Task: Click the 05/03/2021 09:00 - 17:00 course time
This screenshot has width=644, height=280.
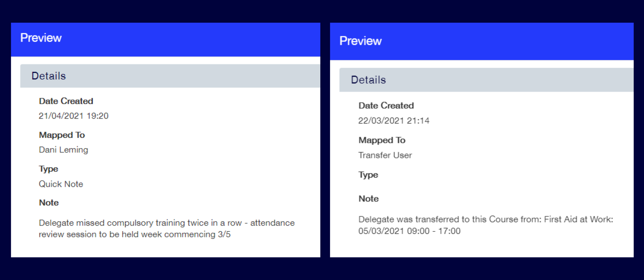Action: pos(409,231)
